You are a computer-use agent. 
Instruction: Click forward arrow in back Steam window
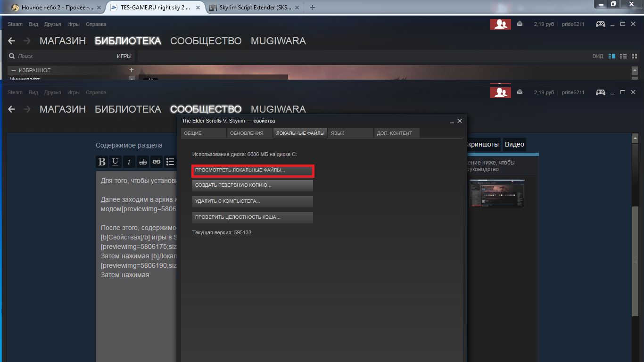(x=27, y=41)
